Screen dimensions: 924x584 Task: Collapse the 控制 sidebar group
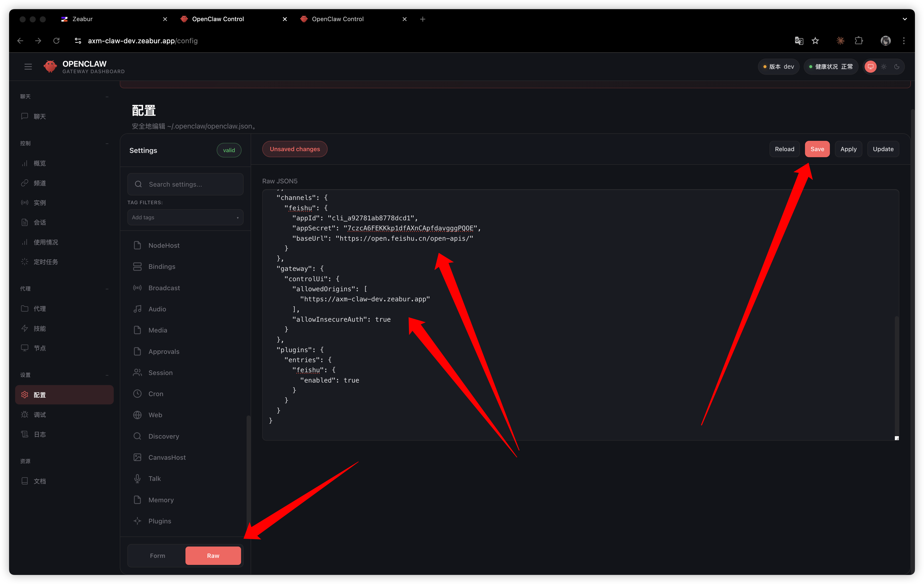107,143
